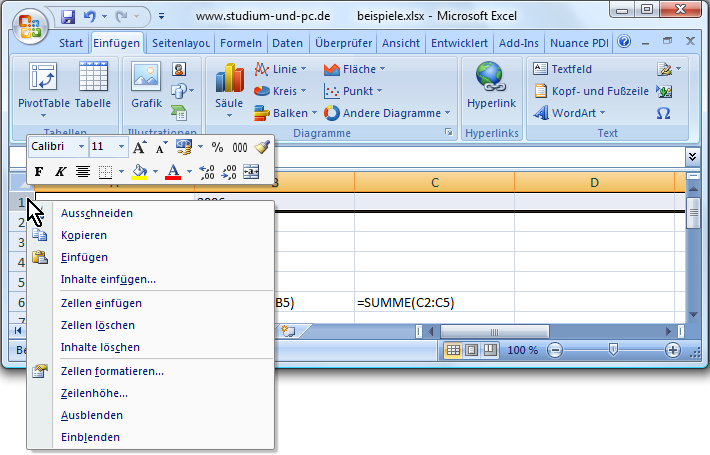This screenshot has height=455, width=710.
Task: Open the WordArt dropdown
Action: coord(602,113)
